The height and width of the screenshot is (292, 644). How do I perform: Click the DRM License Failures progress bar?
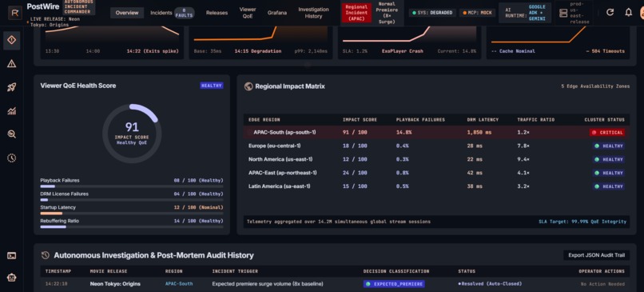(131, 200)
